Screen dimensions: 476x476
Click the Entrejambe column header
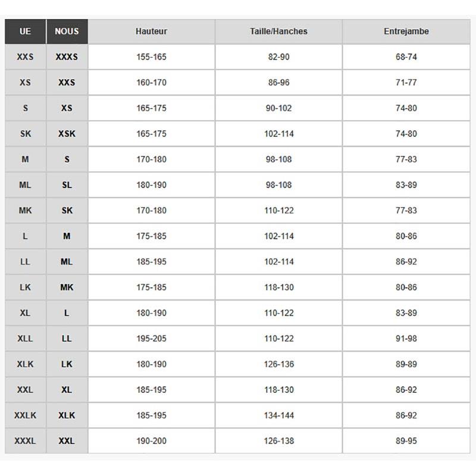point(406,32)
